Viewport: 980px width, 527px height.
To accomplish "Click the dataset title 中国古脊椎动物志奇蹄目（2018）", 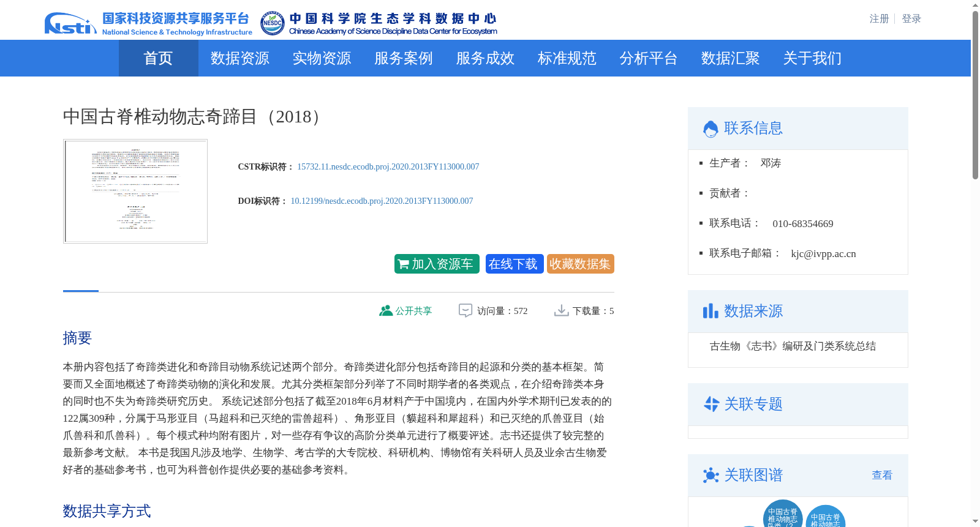I will pyautogui.click(x=195, y=117).
